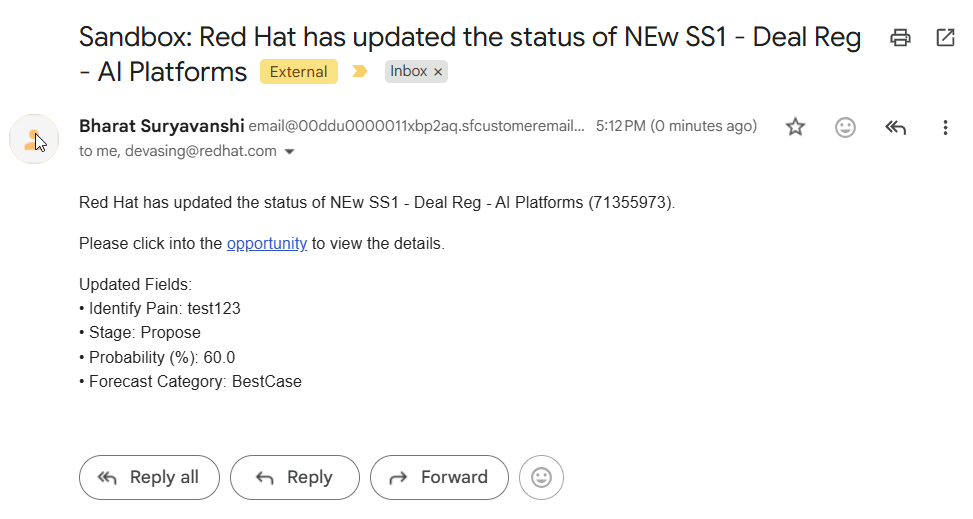Print this email with the printer icon

coord(900,38)
